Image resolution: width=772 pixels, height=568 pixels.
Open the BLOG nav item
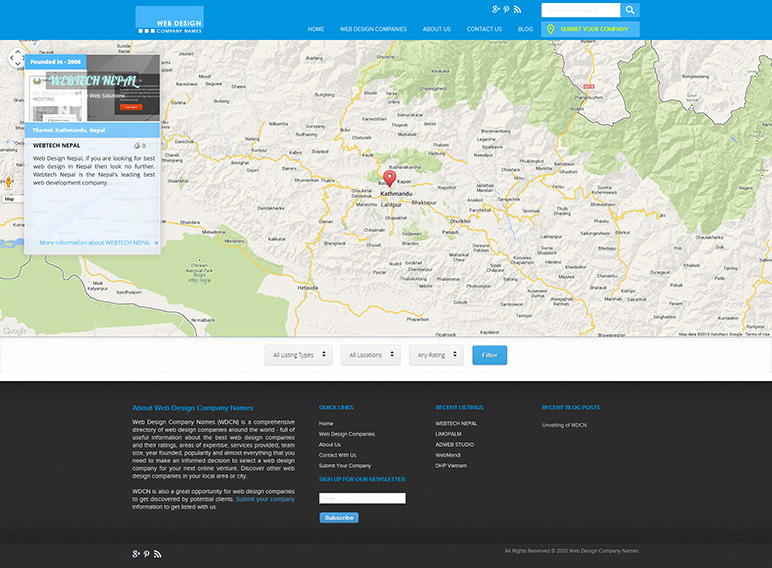[525, 29]
